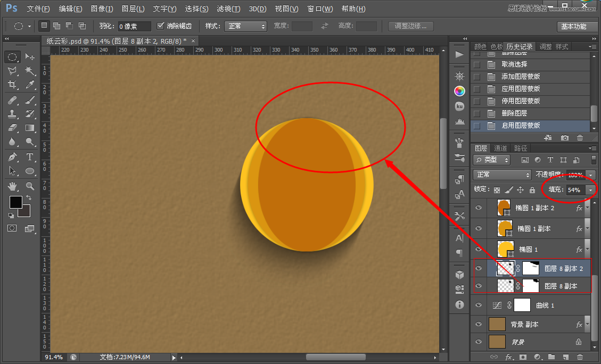Delete layer using trash icon
The width and height of the screenshot is (601, 364).
(580, 357)
